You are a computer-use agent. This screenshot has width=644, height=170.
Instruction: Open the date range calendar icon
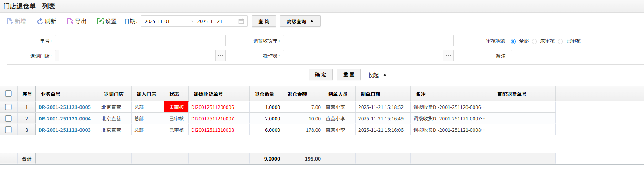tap(241, 21)
